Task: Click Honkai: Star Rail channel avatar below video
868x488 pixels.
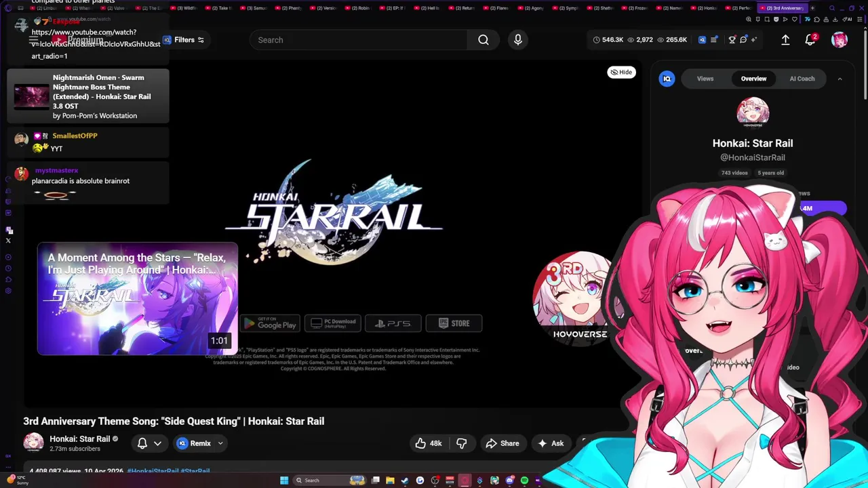Action: point(34,443)
